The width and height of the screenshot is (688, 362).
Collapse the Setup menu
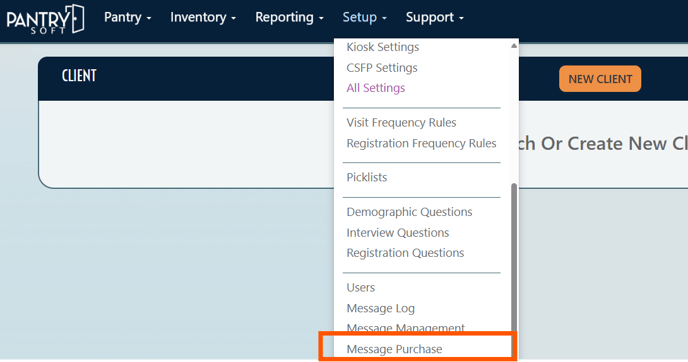(364, 18)
